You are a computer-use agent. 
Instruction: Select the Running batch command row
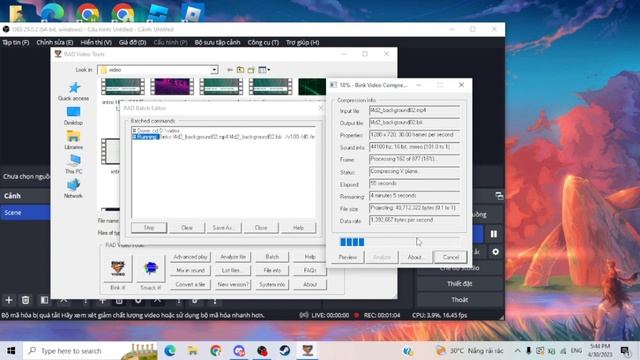[224, 137]
